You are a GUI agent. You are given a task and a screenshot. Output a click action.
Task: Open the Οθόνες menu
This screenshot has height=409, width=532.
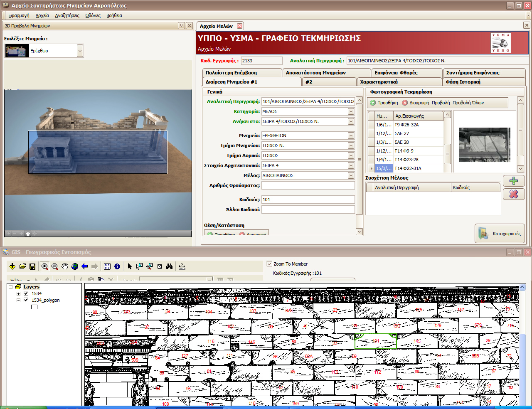click(x=93, y=15)
